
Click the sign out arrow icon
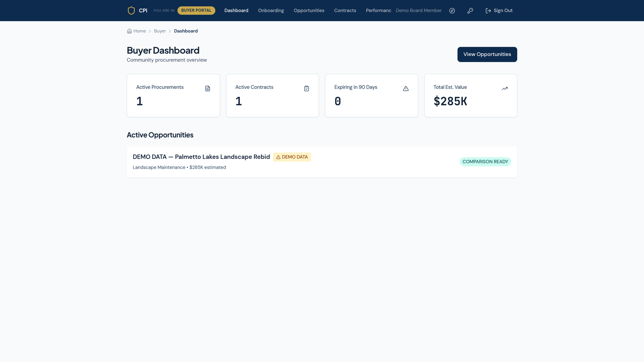[488, 11]
